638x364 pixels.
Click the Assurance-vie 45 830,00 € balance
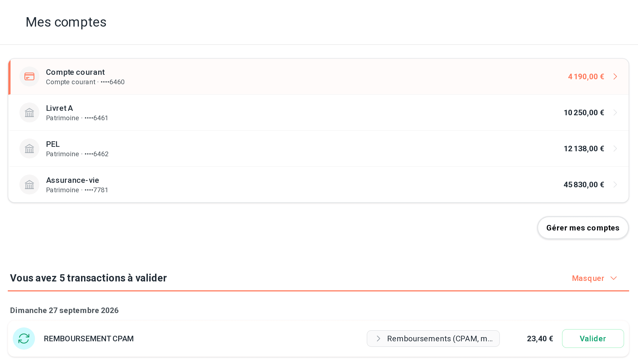point(584,185)
